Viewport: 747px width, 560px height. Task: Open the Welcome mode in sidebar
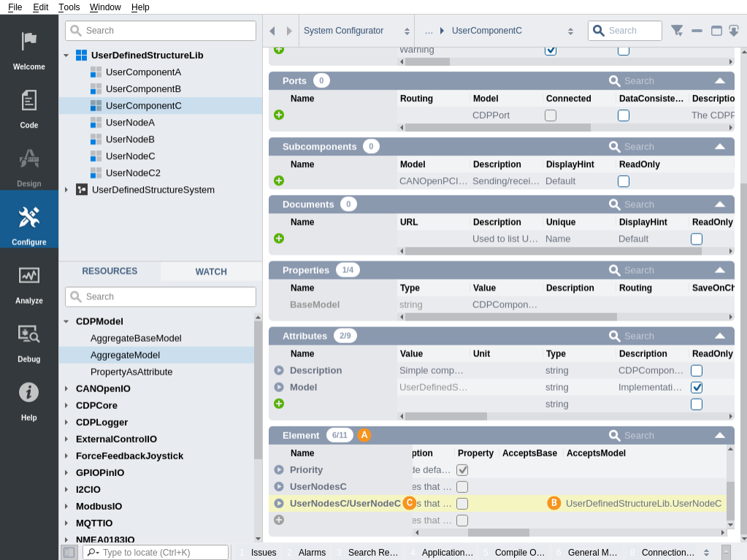[x=29, y=49]
